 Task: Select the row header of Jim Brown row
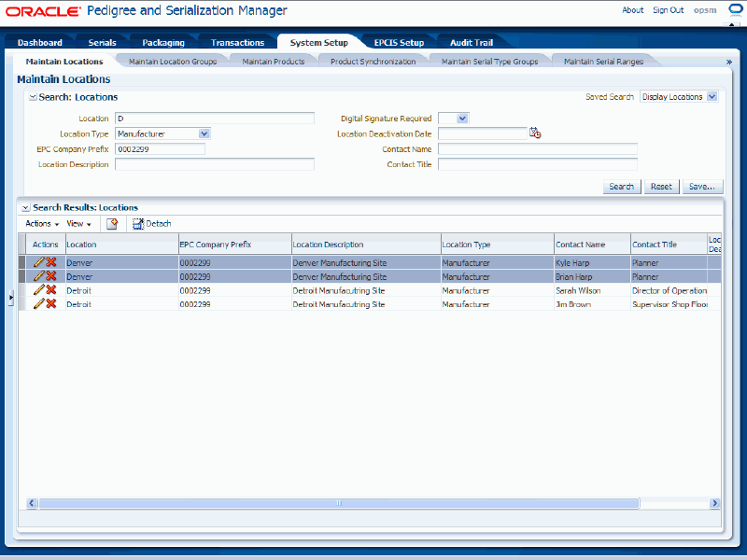click(21, 304)
